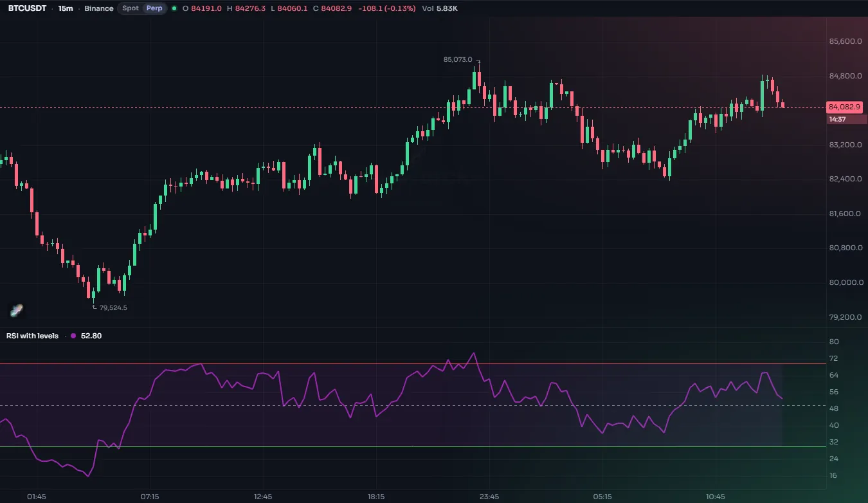The image size is (868, 503).
Task: Click the 80,000.0 price axis label
Action: pyautogui.click(x=845, y=282)
